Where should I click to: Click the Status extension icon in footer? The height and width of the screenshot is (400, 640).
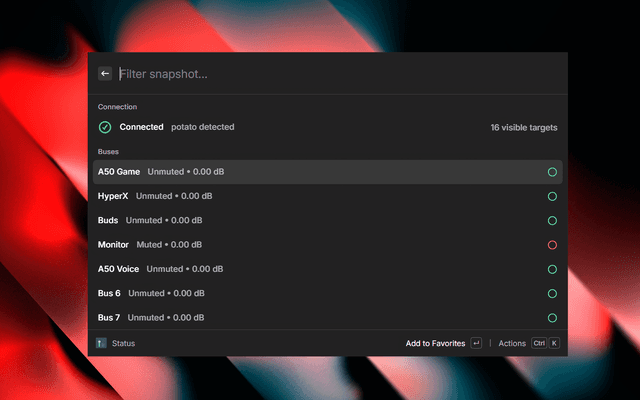click(101, 343)
